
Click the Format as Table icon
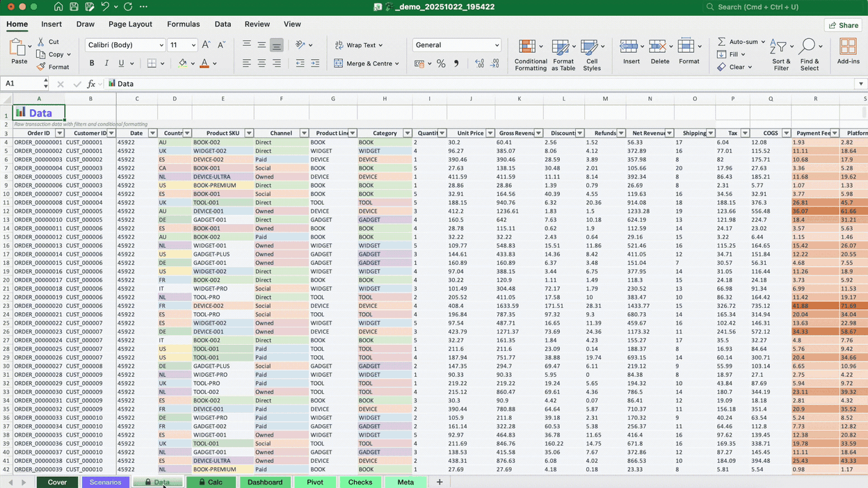tap(563, 54)
